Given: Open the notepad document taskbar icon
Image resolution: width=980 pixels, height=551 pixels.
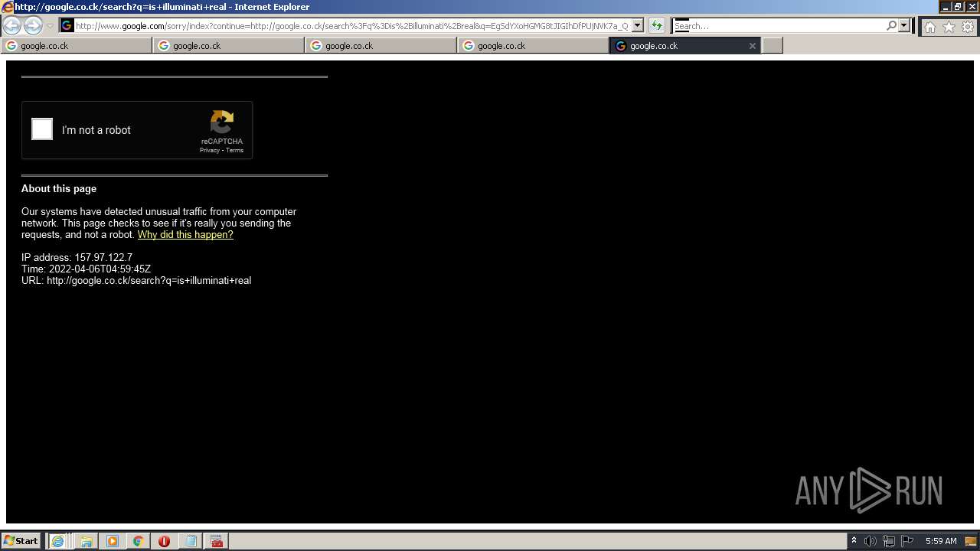Looking at the screenshot, I should point(191,541).
